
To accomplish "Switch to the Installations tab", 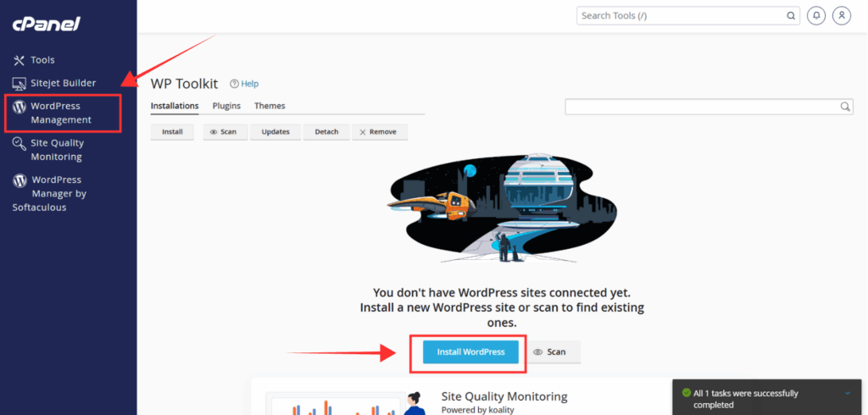I will [x=175, y=106].
